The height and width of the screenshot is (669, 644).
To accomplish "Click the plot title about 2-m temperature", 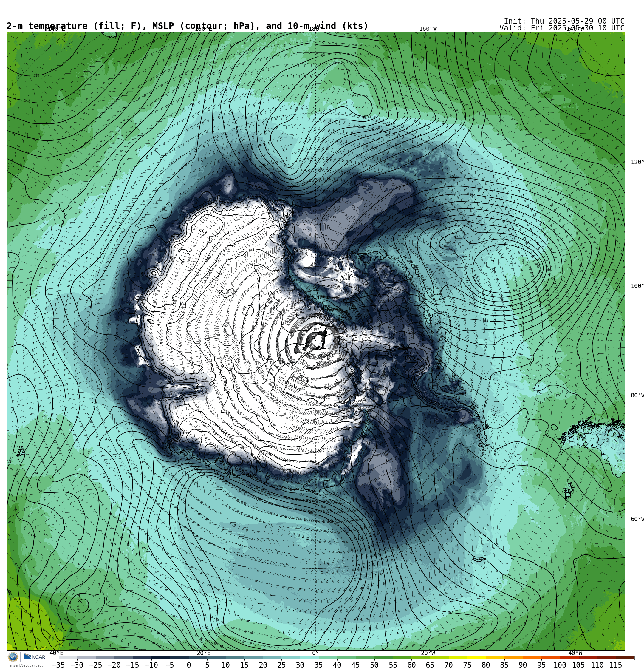I will point(187,26).
